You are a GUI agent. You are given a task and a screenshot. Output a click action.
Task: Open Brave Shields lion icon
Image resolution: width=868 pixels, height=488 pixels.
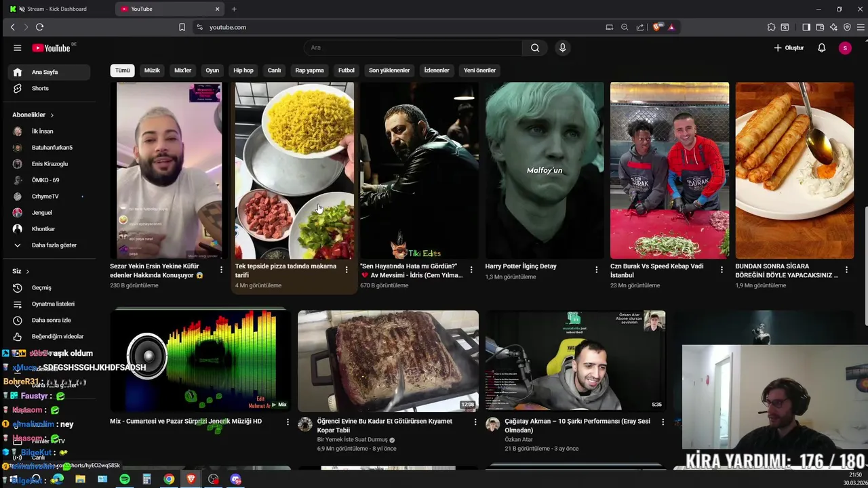(x=657, y=27)
